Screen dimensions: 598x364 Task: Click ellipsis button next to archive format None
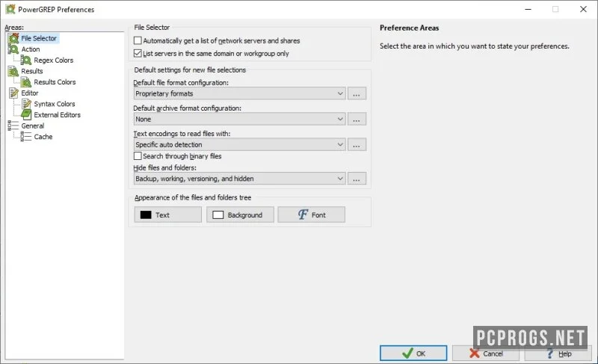(357, 119)
